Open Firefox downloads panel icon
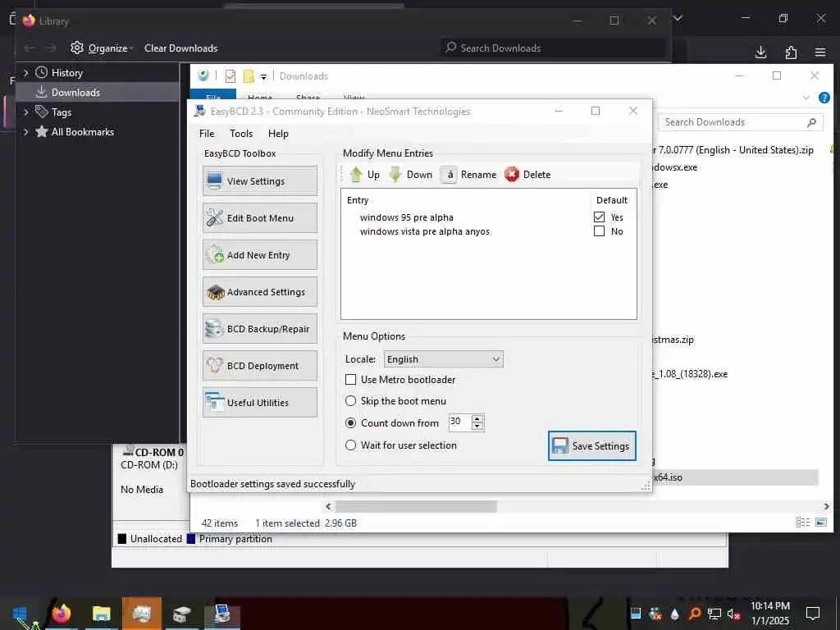The height and width of the screenshot is (630, 840). coord(760,52)
